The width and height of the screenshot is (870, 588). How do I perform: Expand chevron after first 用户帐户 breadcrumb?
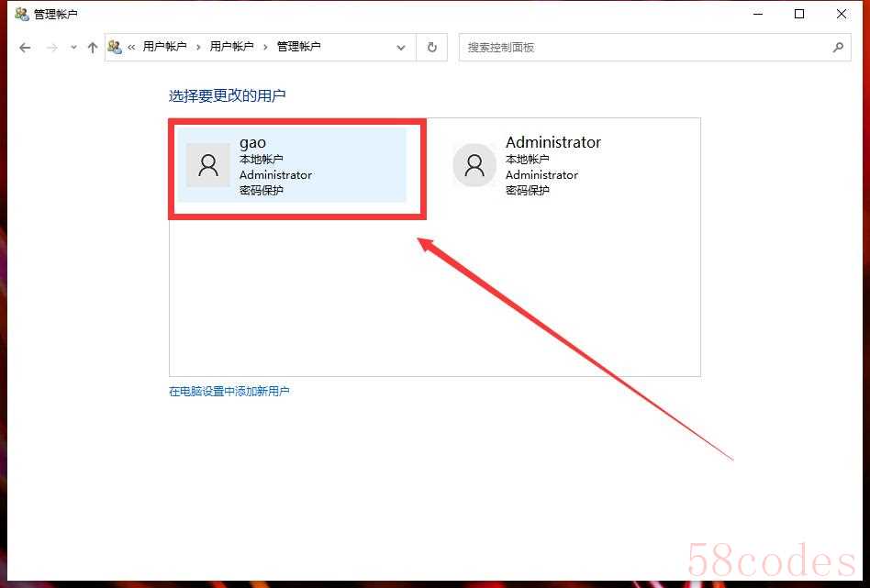198,47
